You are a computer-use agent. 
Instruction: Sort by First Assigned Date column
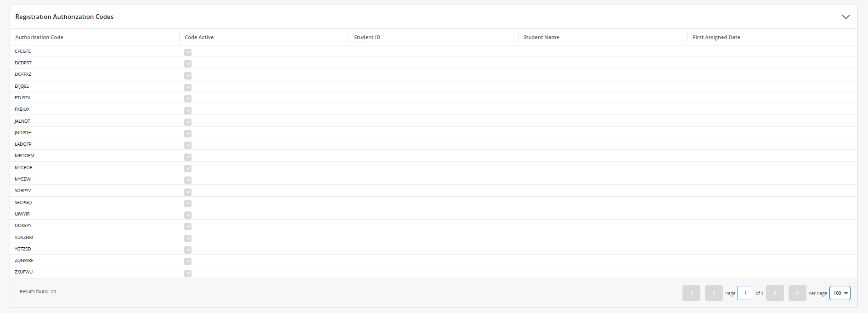(x=716, y=37)
